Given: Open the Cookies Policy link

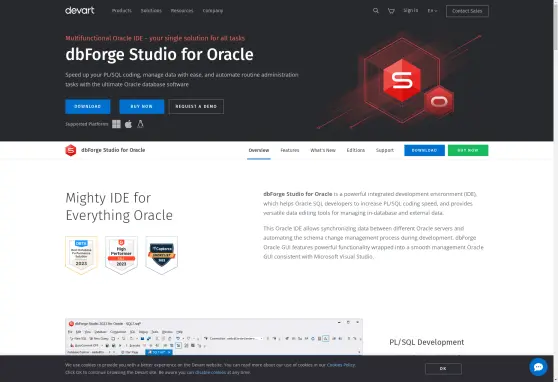Looking at the screenshot, I should coord(341,365).
